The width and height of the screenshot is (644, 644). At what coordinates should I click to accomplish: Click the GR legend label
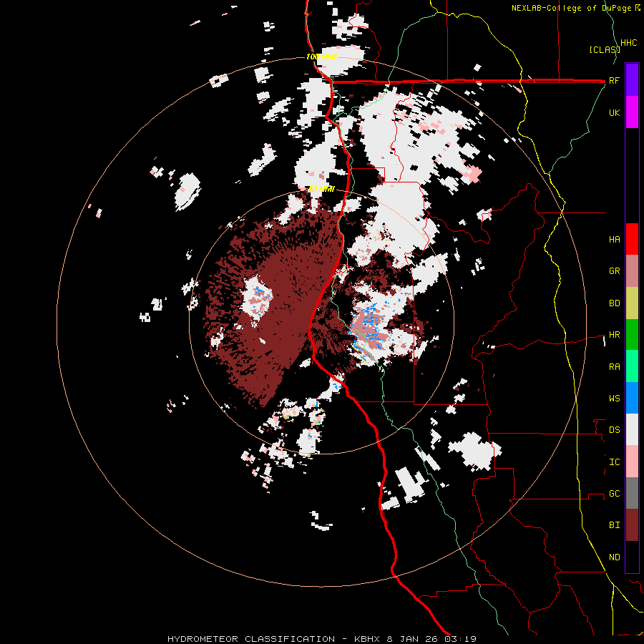pos(614,271)
